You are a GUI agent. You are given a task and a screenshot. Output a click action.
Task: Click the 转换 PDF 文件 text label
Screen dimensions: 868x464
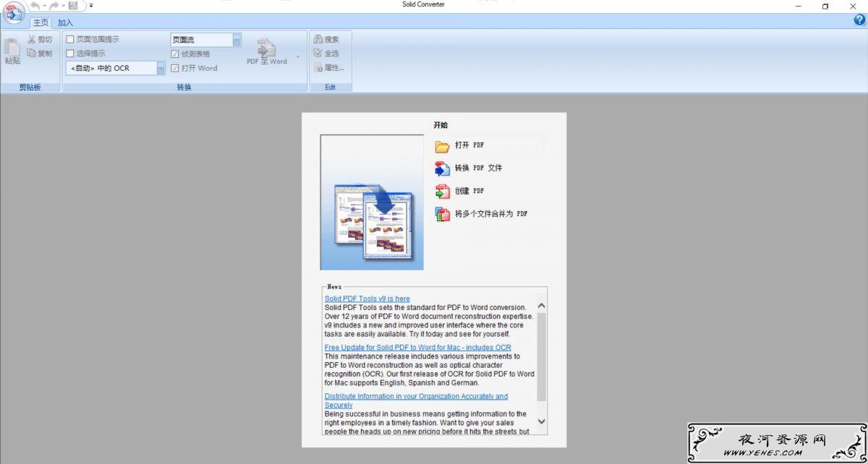click(478, 168)
